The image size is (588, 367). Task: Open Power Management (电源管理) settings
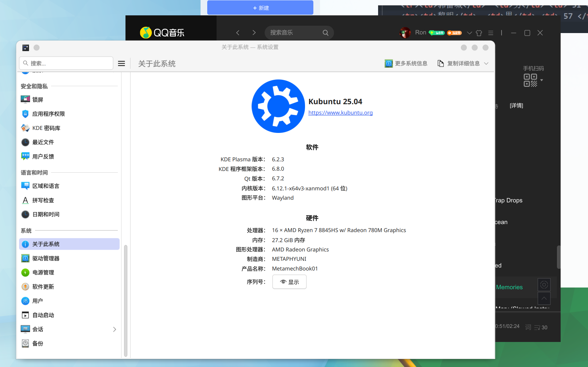(69, 272)
